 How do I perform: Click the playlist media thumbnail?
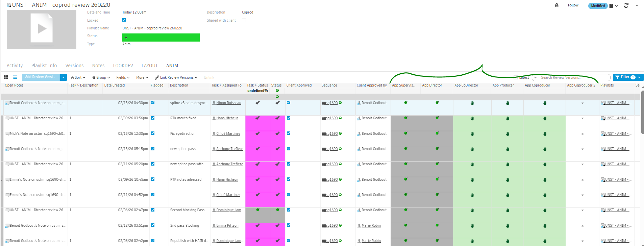click(x=42, y=29)
